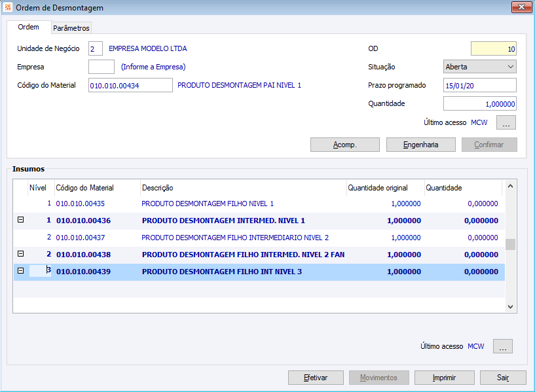Select the Ordem tab
535x392 pixels.
pos(28,27)
